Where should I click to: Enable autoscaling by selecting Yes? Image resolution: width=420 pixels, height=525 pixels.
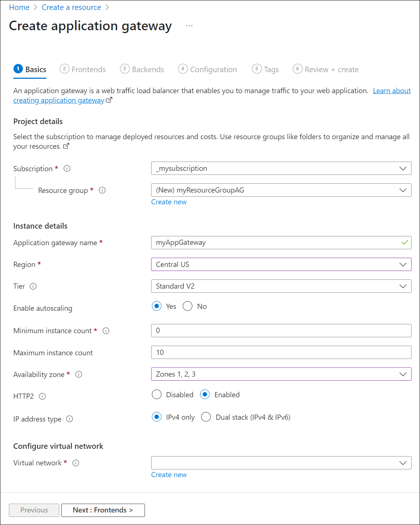pyautogui.click(x=157, y=306)
